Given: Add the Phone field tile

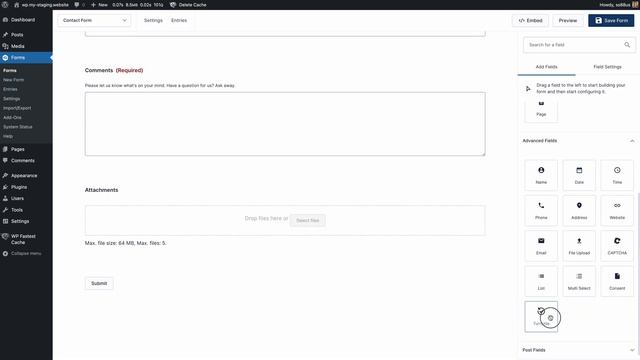Looking at the screenshot, I should pos(541,211).
